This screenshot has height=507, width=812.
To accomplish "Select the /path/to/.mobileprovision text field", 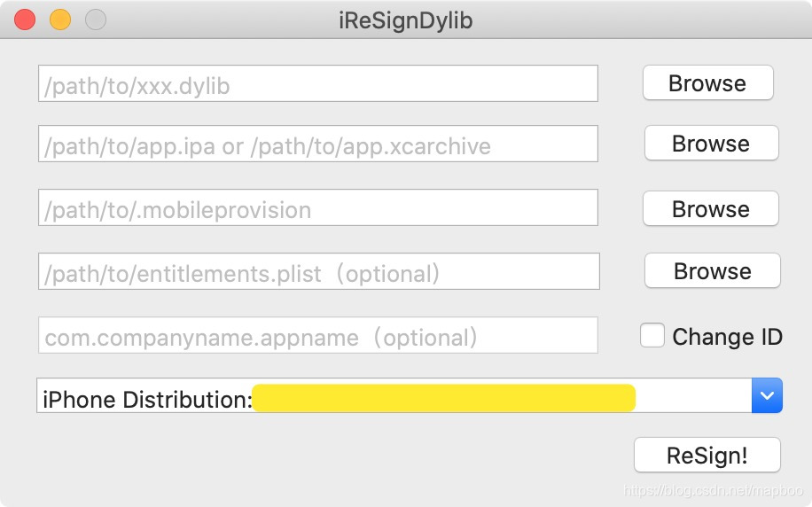I will 318,207.
